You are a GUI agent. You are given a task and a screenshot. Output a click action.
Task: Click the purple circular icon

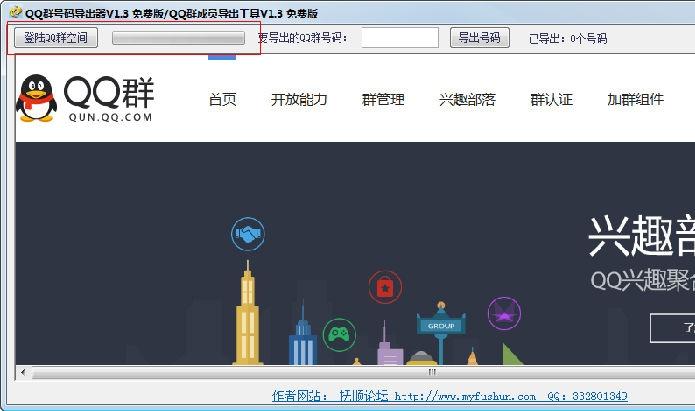tap(504, 313)
